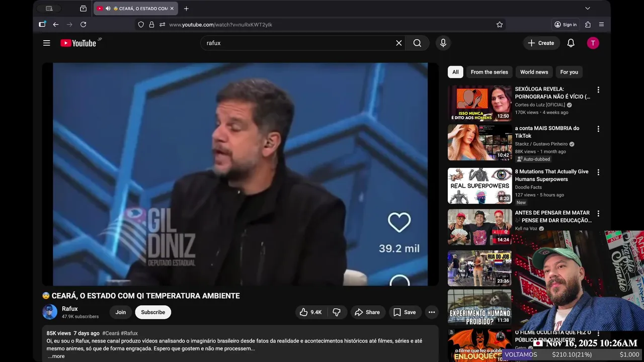Open the SEXÓLOGA REVELA thumbnail
Image resolution: width=644 pixels, height=362 pixels.
tap(479, 103)
